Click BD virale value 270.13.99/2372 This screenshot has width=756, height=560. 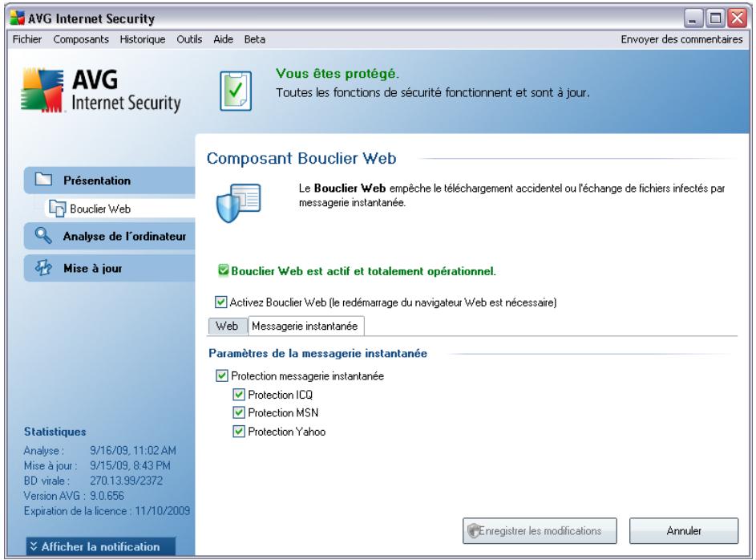[127, 481]
